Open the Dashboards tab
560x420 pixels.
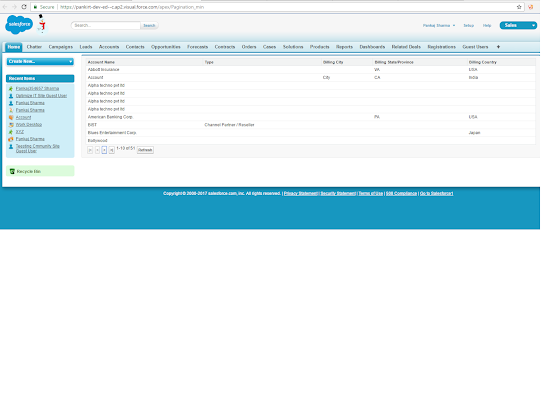[x=372, y=47]
